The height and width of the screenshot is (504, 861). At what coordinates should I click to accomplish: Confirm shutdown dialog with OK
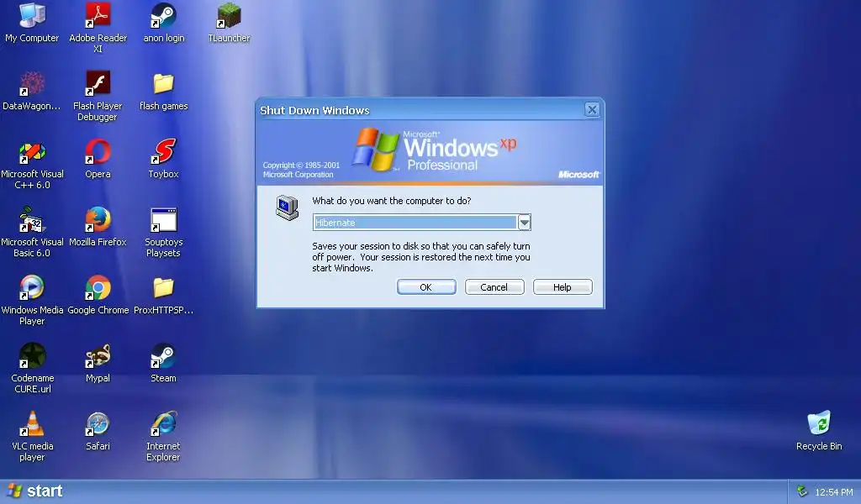[x=426, y=287]
